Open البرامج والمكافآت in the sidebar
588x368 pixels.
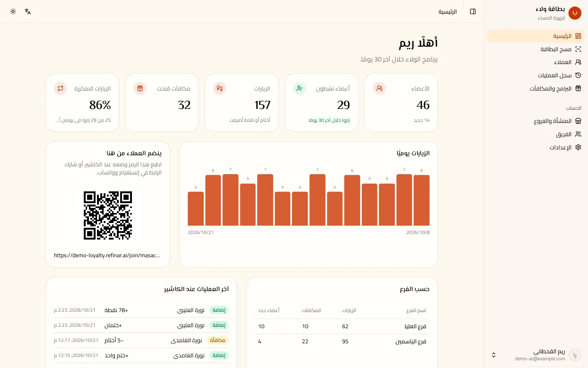tap(536, 88)
